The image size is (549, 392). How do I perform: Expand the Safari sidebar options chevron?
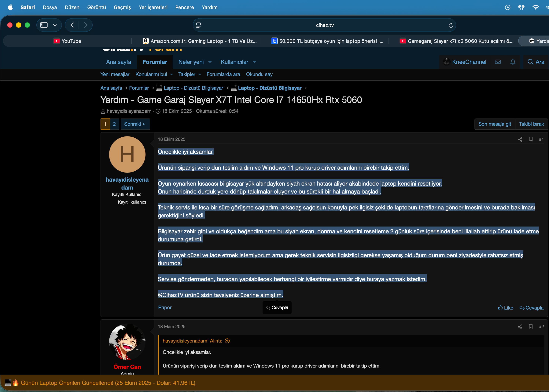[x=55, y=25]
